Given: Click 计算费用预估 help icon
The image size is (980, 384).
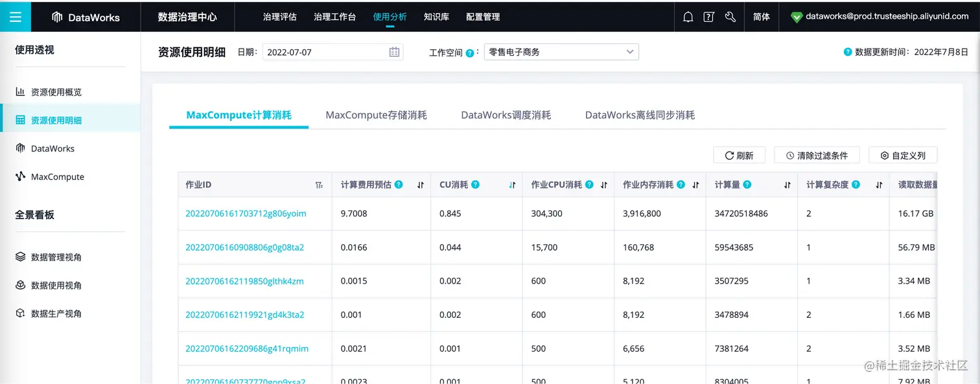Looking at the screenshot, I should (x=399, y=185).
